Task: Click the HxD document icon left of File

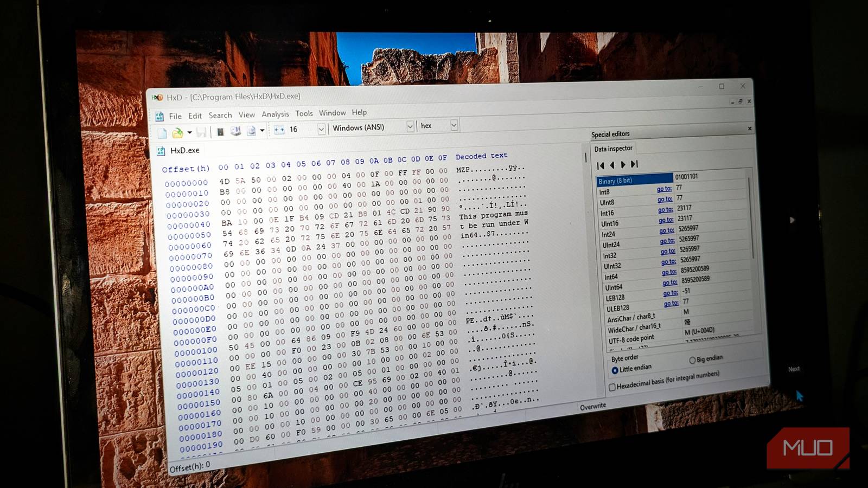Action: coord(159,116)
